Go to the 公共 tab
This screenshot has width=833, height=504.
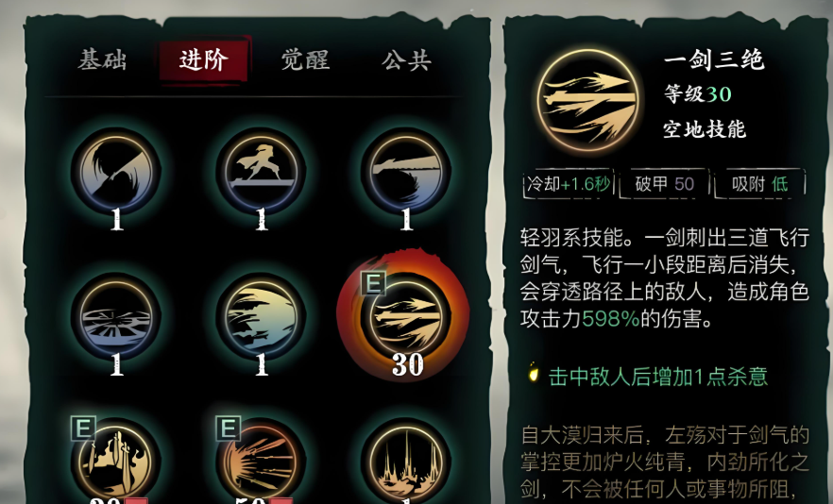pyautogui.click(x=406, y=59)
